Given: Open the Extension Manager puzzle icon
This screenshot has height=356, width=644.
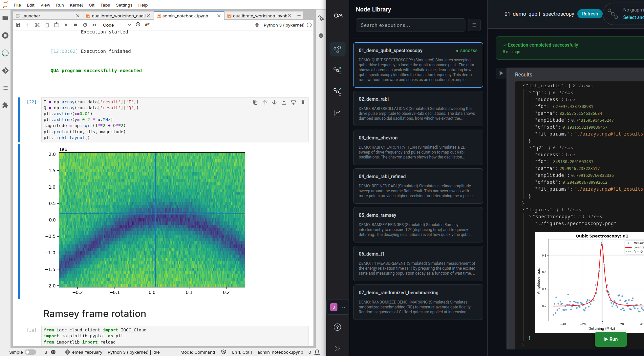Looking at the screenshot, I should coord(5,105).
